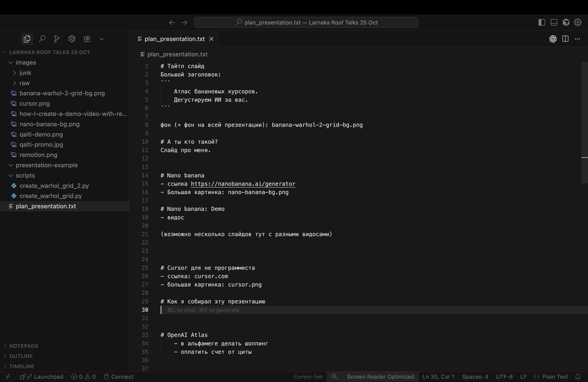This screenshot has height=382, width=588.
Task: Open the Search sidebar icon
Action: pyautogui.click(x=42, y=39)
